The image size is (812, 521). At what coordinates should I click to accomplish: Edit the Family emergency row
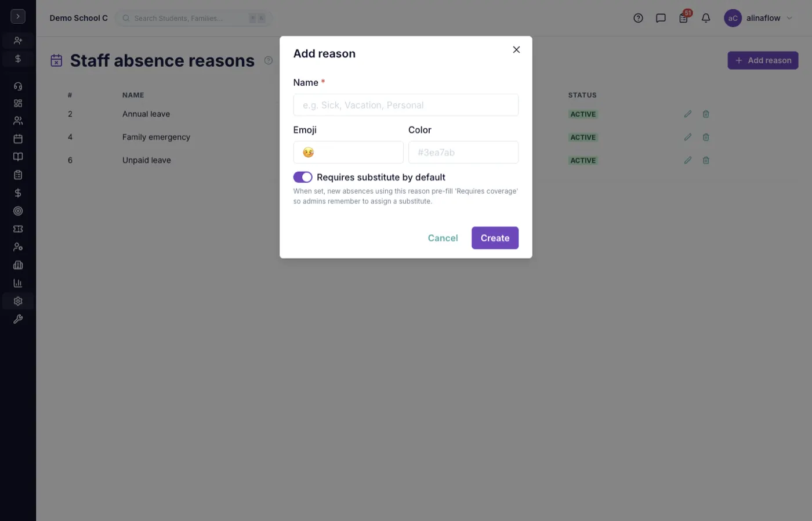click(x=687, y=138)
